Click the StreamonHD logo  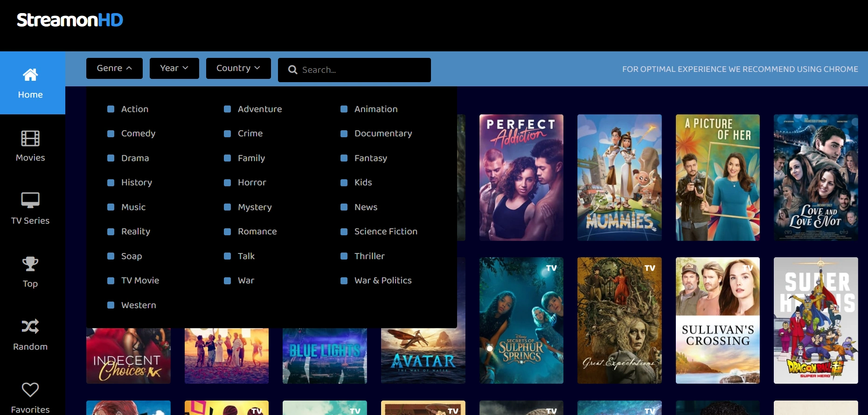click(70, 20)
